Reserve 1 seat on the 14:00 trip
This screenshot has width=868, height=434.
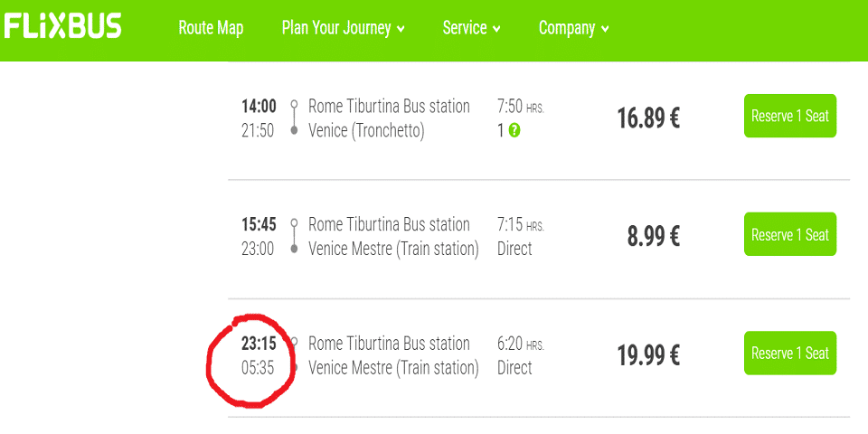point(790,116)
